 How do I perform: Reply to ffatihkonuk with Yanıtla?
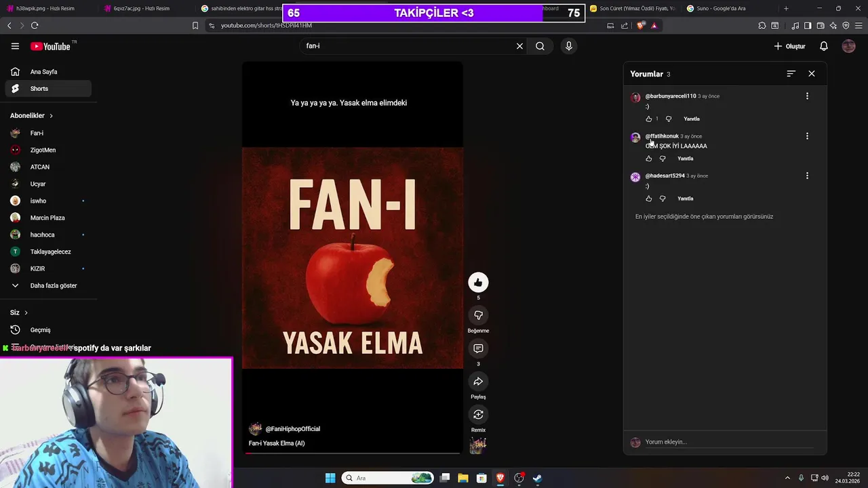click(x=686, y=159)
